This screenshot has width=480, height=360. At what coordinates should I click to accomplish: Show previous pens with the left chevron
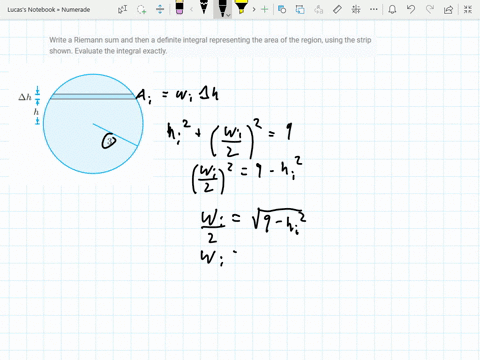point(191,9)
